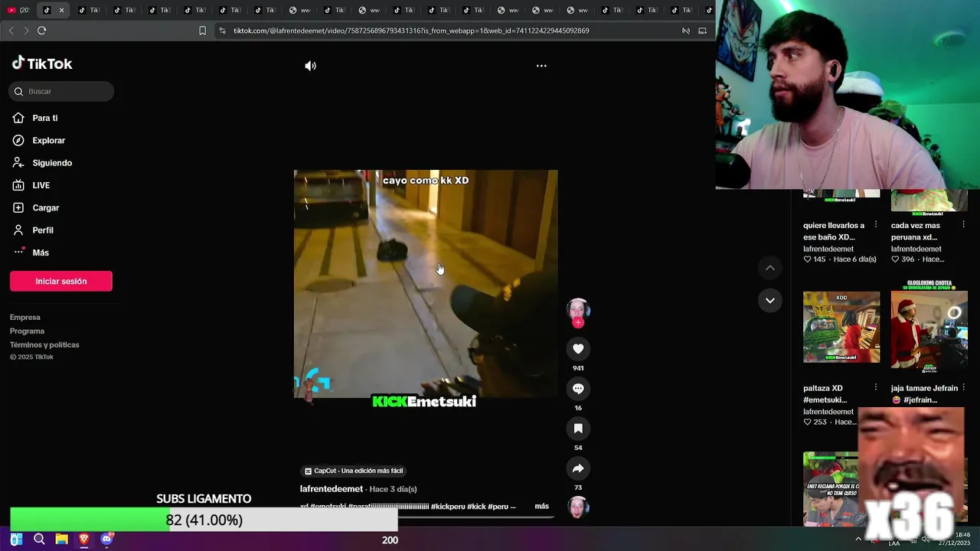Screen dimensions: 980x551
Task: Switch to the YouTube browser tab
Action: (x=18, y=10)
